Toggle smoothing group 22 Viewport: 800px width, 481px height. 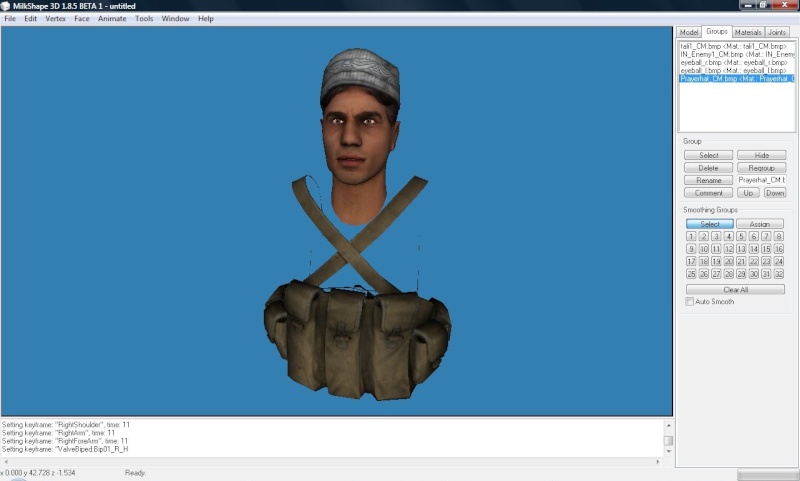[754, 261]
